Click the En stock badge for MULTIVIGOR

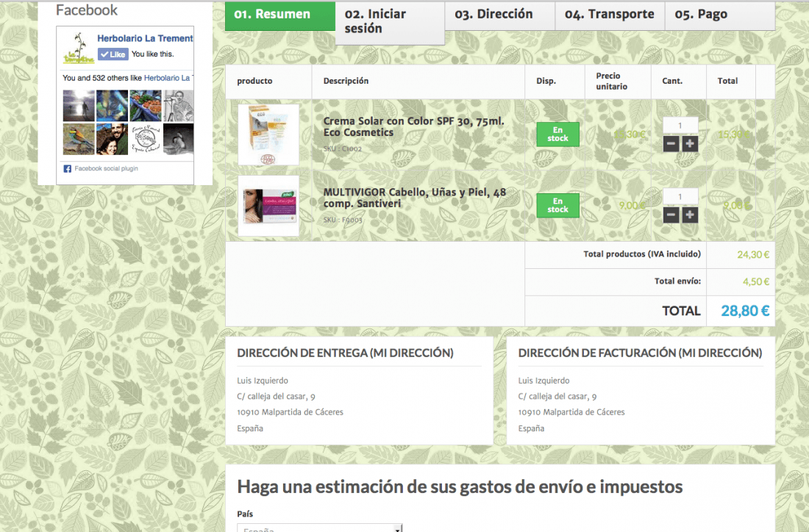(x=557, y=206)
